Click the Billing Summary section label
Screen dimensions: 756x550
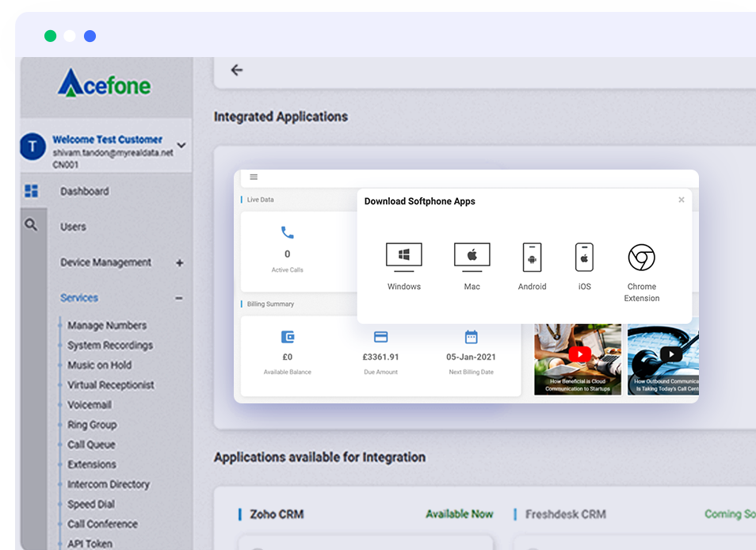[x=270, y=304]
